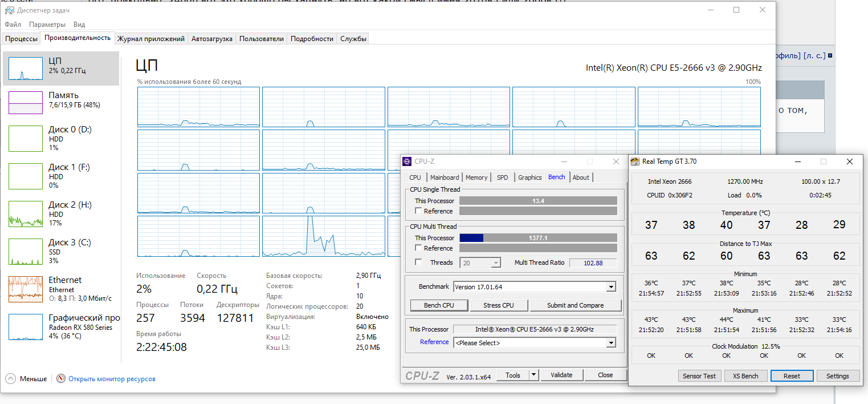Switch to the Производительность tab
The height and width of the screenshot is (404, 868).
pyautogui.click(x=78, y=38)
